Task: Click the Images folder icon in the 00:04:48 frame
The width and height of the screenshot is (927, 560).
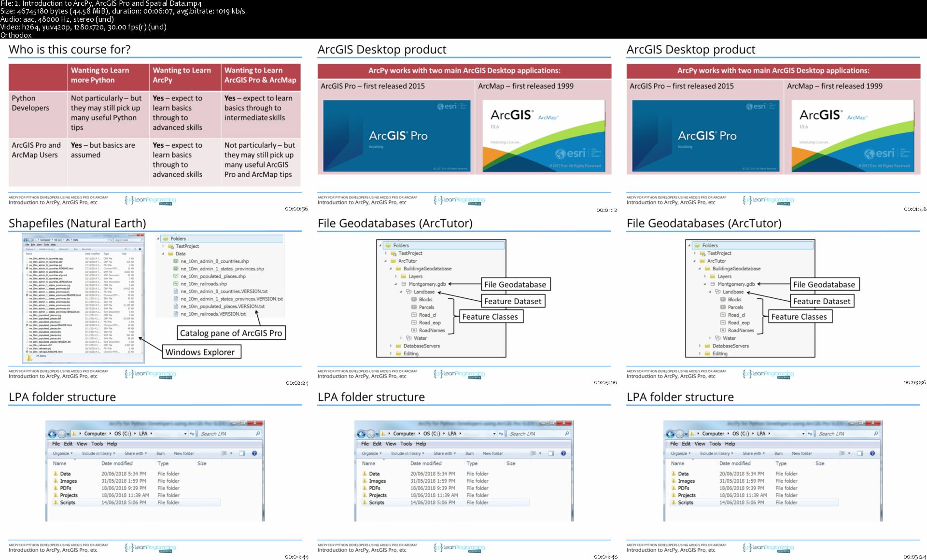Action: [365, 481]
